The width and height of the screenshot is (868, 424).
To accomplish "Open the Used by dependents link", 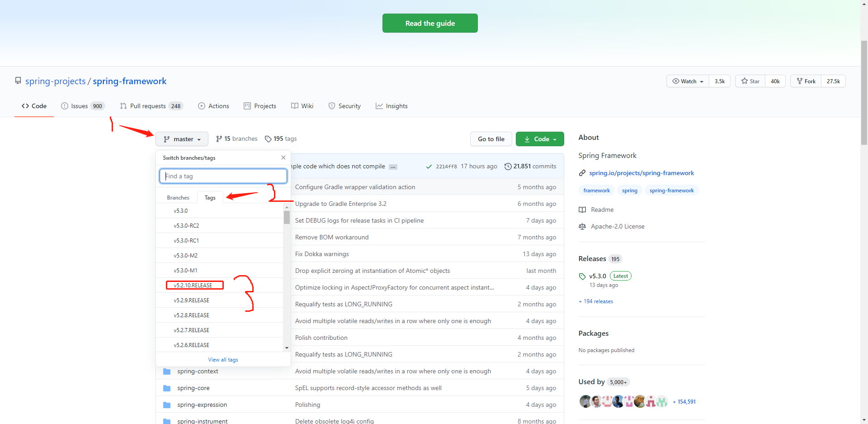I will [x=604, y=381].
